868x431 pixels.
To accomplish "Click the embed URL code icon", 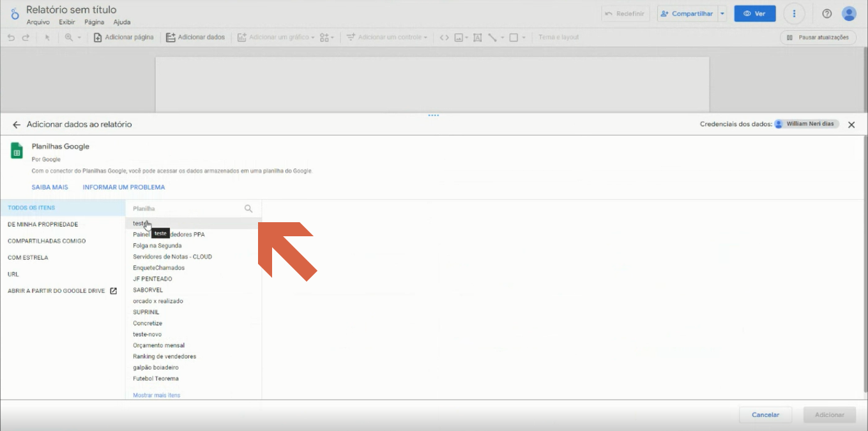I will point(445,38).
